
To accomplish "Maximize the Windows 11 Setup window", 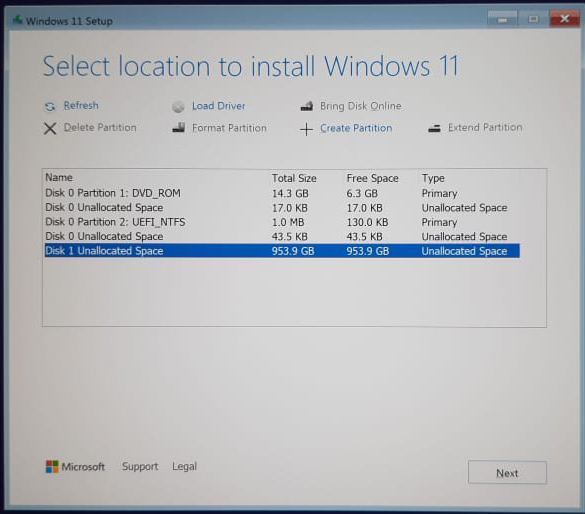I will tap(533, 19).
